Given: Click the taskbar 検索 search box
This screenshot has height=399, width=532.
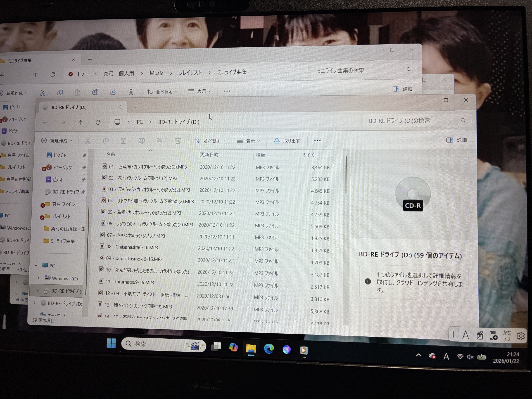Looking at the screenshot, I should point(163,344).
